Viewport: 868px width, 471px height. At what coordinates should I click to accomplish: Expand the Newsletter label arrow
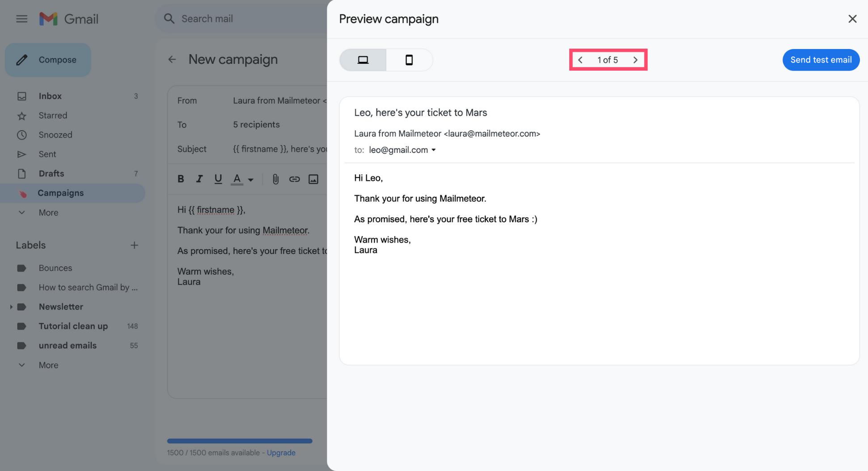[11, 307]
